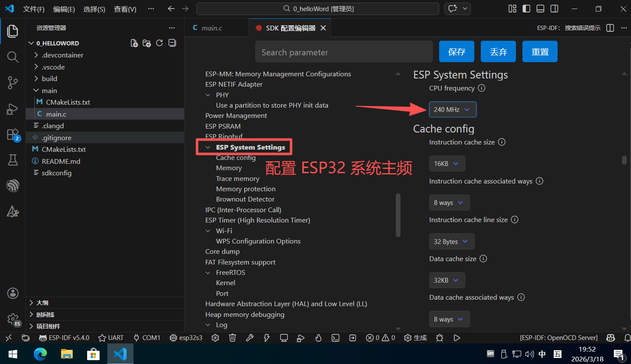Open the Search view in the activity bar
Screen dimensions: 631x364
[13, 57]
